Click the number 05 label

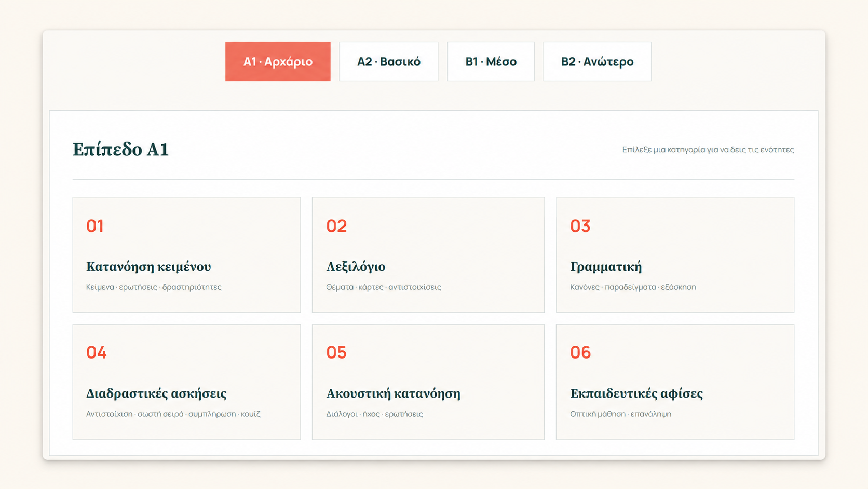point(336,352)
